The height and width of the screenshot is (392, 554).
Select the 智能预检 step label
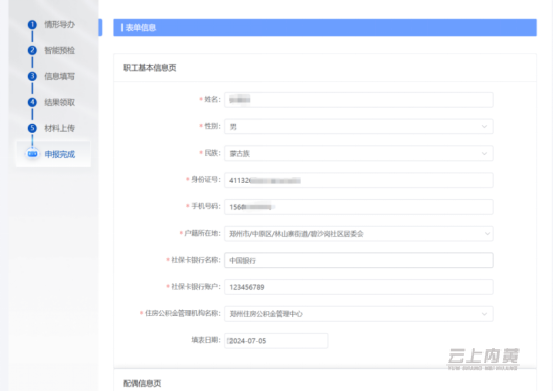click(x=59, y=51)
